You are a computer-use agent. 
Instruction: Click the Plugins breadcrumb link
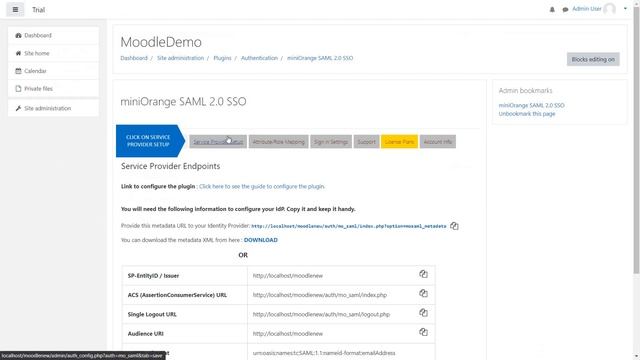tap(222, 58)
